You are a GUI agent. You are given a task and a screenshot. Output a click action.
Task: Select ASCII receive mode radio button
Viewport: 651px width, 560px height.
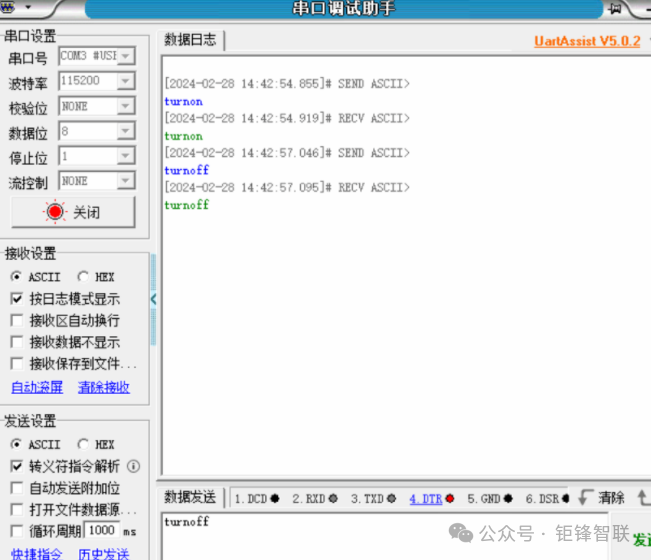(x=16, y=276)
